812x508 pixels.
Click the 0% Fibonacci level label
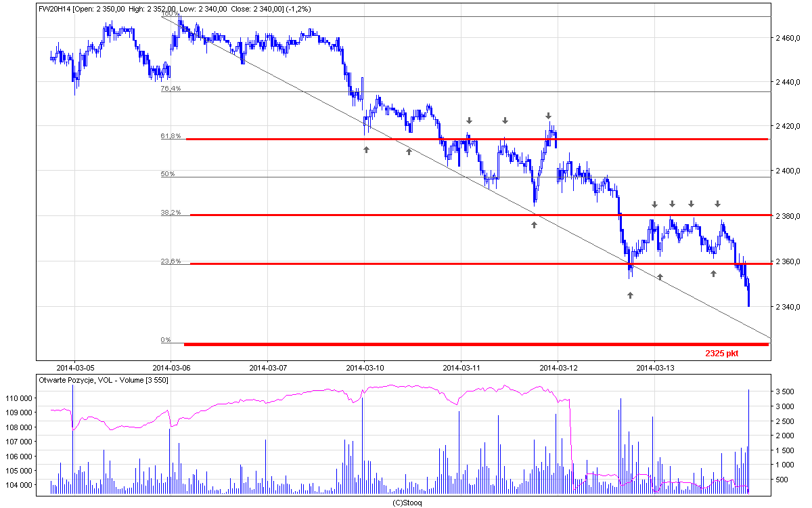[166, 340]
